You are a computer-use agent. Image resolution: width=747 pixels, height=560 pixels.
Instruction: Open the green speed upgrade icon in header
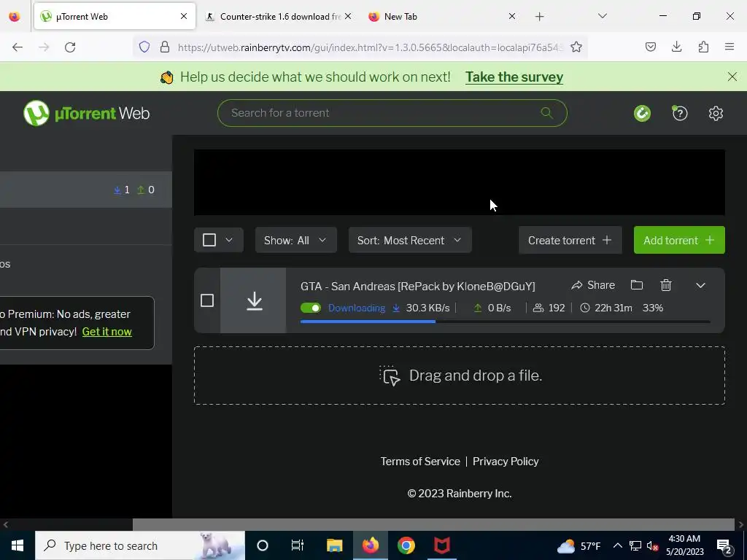(x=642, y=113)
